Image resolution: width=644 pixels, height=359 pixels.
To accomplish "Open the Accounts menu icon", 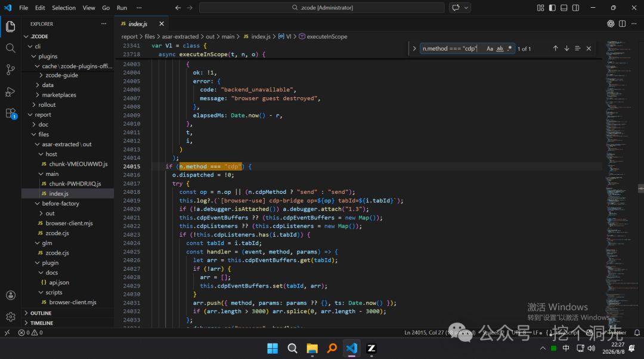I will pos(11,295).
